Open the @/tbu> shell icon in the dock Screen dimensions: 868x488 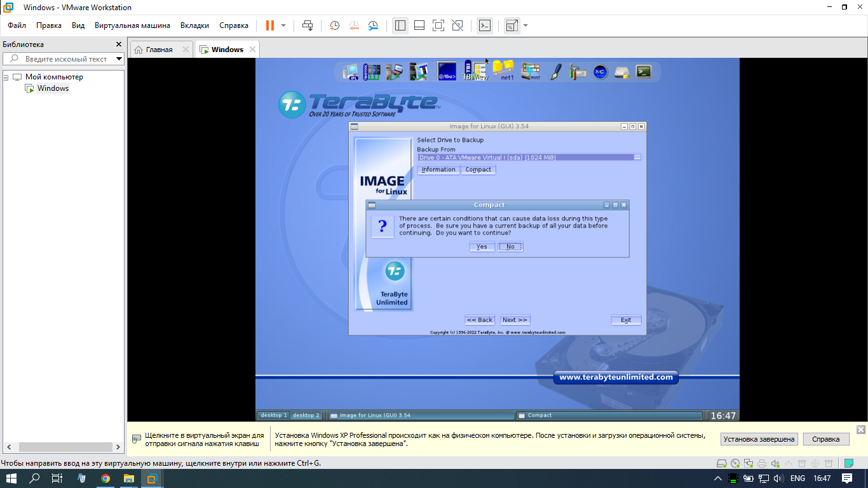447,72
